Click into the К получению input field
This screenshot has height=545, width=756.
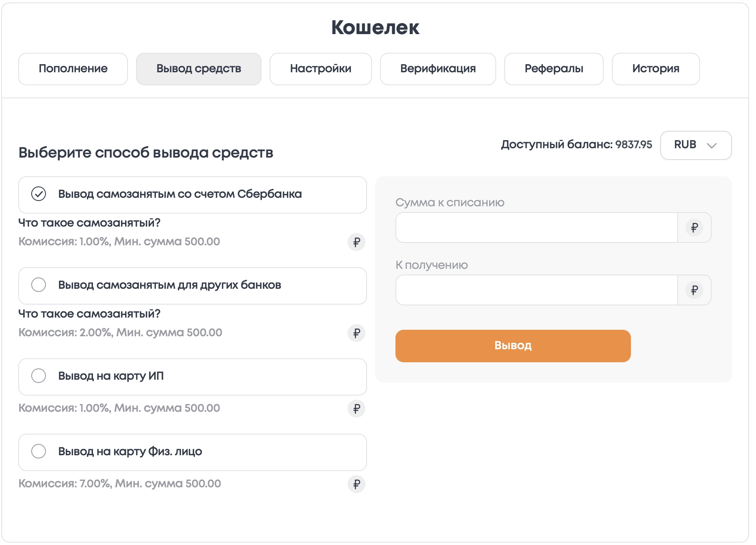point(536,290)
